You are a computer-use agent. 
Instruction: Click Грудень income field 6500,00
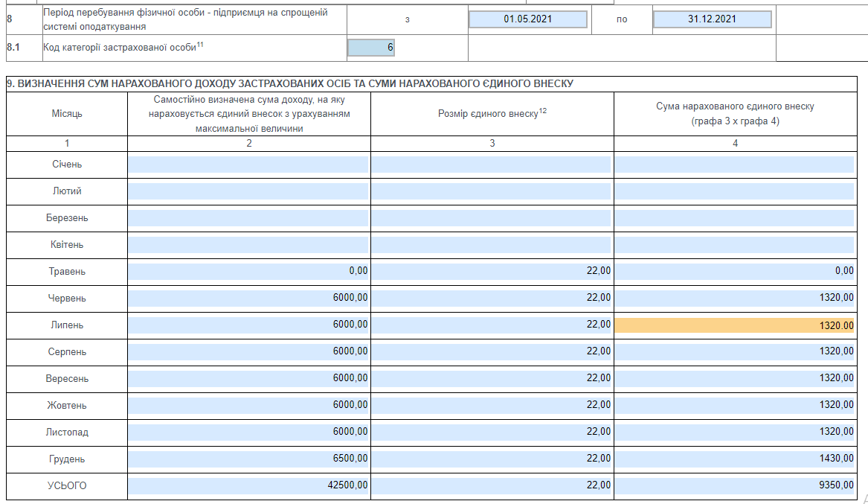248,459
